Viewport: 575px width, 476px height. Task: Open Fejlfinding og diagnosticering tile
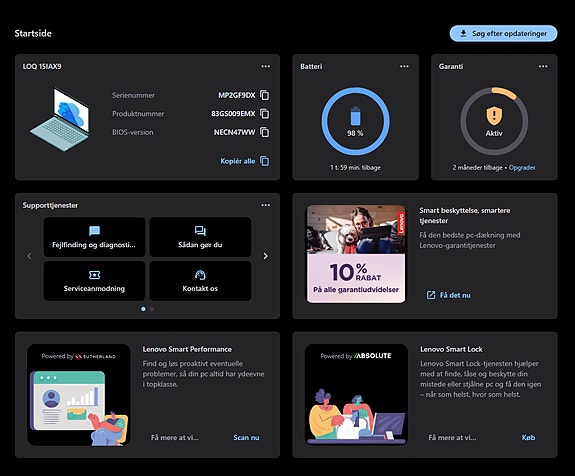pyautogui.click(x=94, y=237)
